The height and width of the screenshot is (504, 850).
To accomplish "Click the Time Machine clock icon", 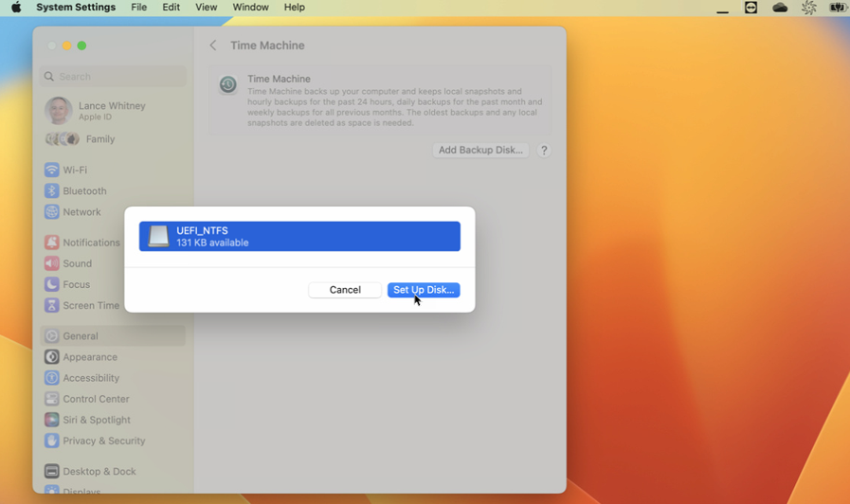I will click(227, 84).
